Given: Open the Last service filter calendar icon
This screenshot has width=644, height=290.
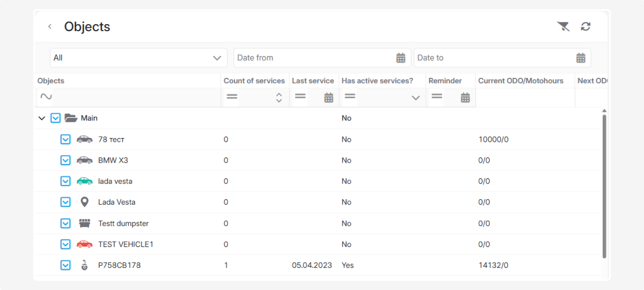Looking at the screenshot, I should pyautogui.click(x=329, y=97).
